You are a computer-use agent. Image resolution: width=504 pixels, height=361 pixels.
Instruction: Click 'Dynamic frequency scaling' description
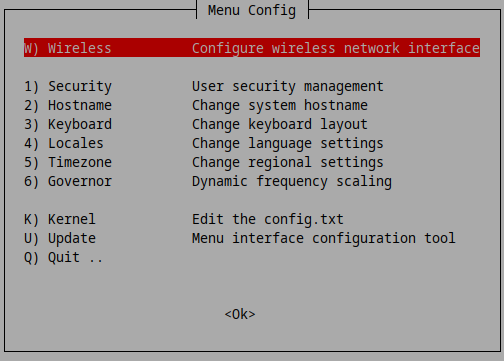[x=292, y=181]
